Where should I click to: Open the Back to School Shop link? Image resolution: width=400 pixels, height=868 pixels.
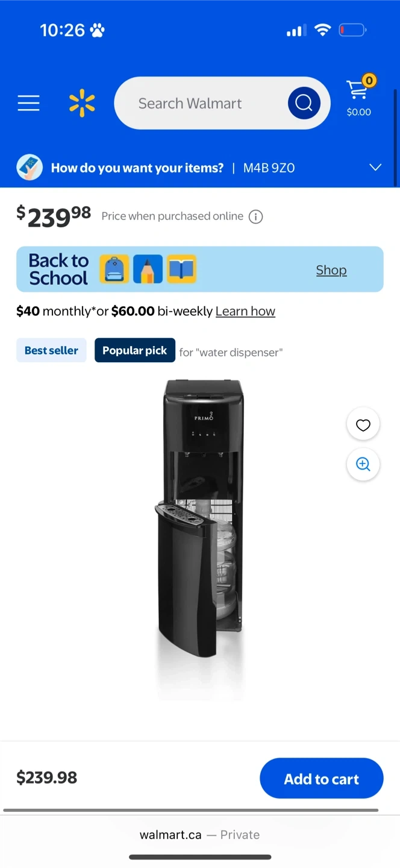point(331,270)
